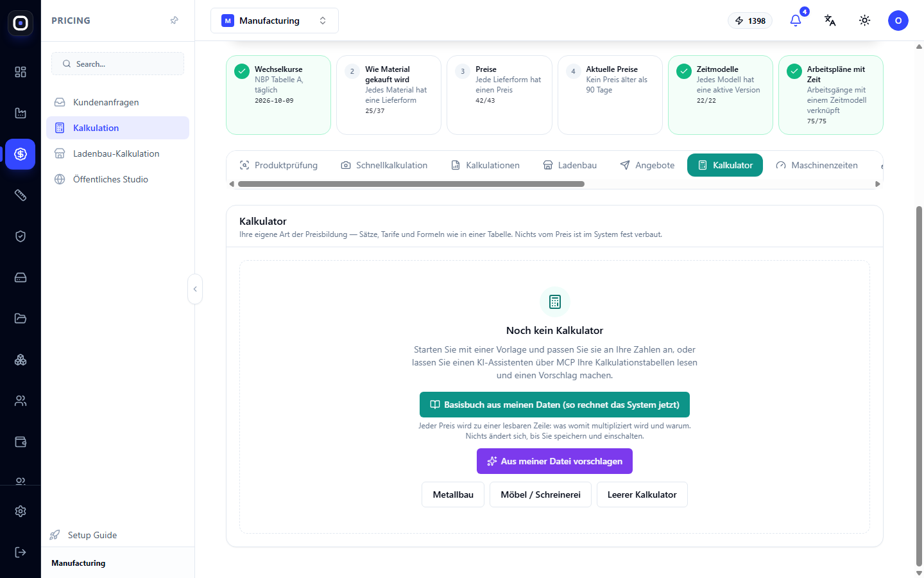Screen dimensions: 924x578
Task: Open the chart analytics icon in the left rail
Action: (x=21, y=113)
